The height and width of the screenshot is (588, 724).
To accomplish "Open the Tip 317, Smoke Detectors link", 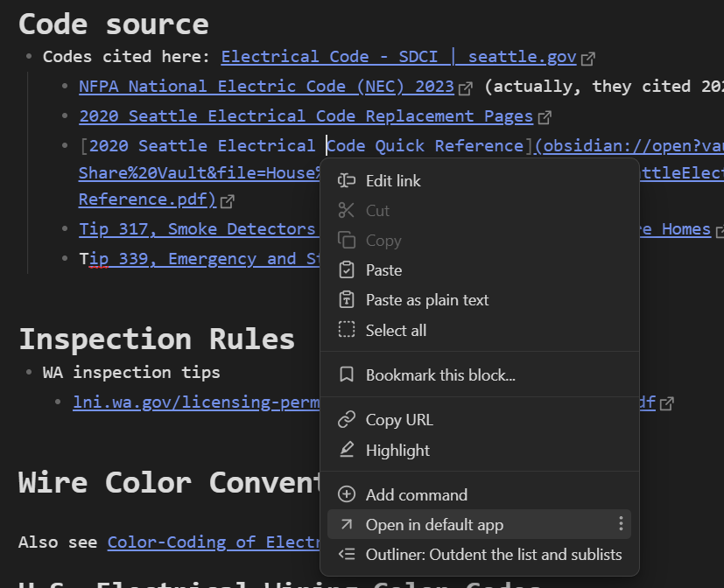I will [x=196, y=229].
